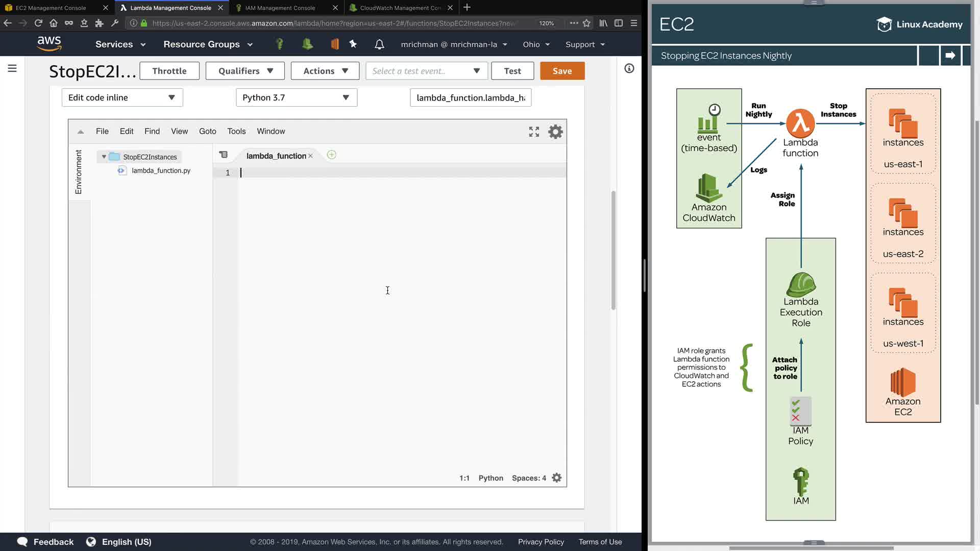Click the add new tab plus icon

click(x=331, y=155)
